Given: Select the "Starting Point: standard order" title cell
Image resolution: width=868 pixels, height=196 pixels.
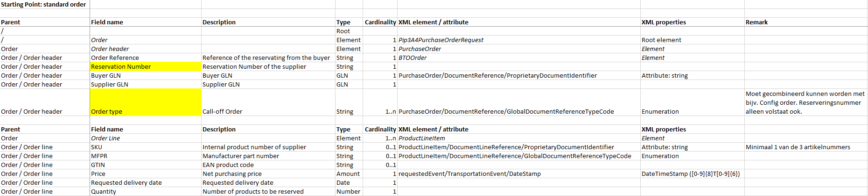Looking at the screenshot, I should 43,5.
